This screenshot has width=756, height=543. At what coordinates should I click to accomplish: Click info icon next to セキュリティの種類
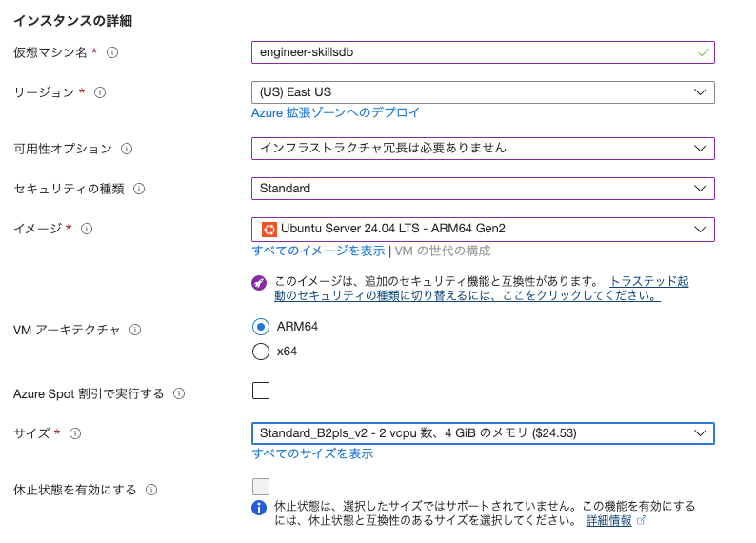tap(139, 189)
